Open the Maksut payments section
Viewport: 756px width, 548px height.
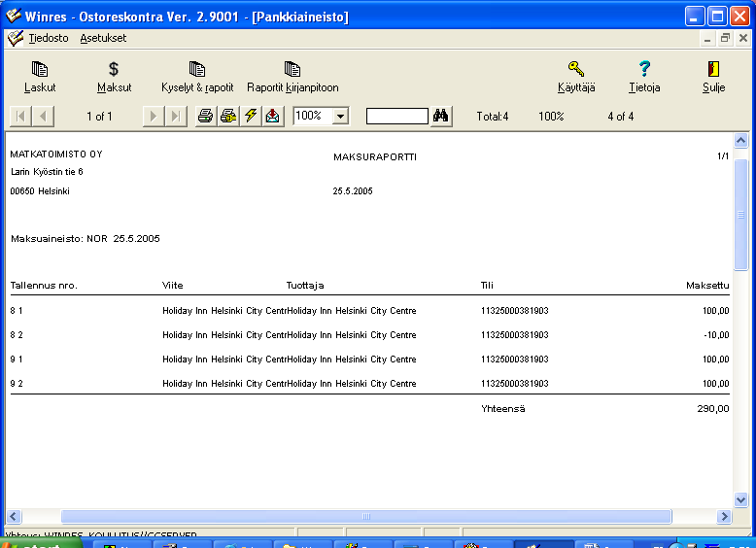click(114, 77)
